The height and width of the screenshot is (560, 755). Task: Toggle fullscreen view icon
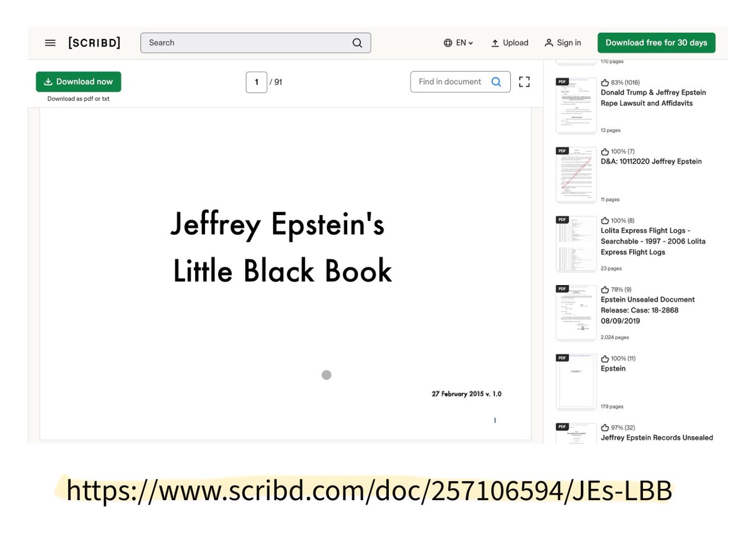(x=524, y=82)
